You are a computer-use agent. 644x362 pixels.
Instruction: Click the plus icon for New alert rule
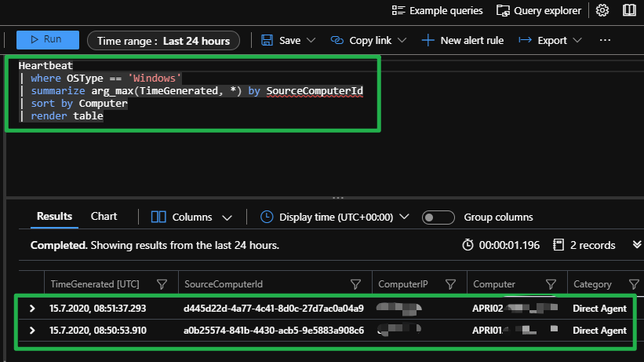(x=428, y=40)
